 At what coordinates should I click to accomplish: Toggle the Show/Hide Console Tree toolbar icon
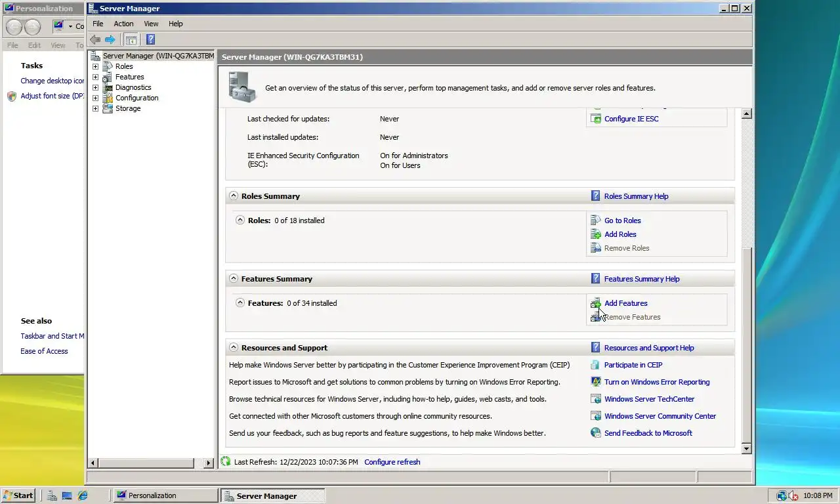[131, 39]
